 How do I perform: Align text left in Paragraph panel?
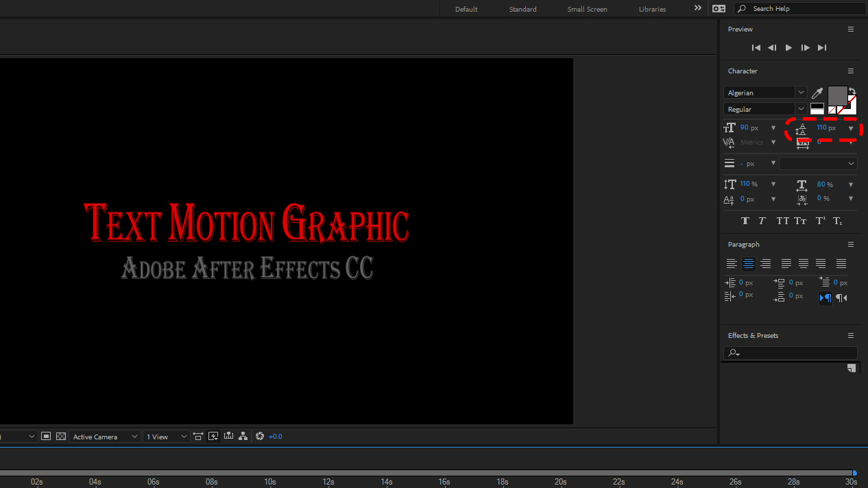coord(732,263)
